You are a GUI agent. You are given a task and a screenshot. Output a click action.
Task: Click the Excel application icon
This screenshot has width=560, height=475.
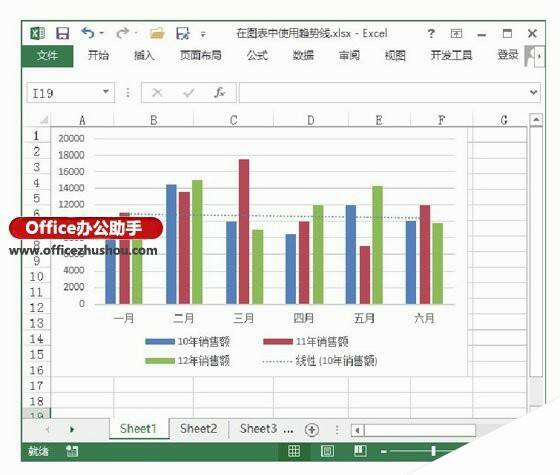tap(38, 33)
